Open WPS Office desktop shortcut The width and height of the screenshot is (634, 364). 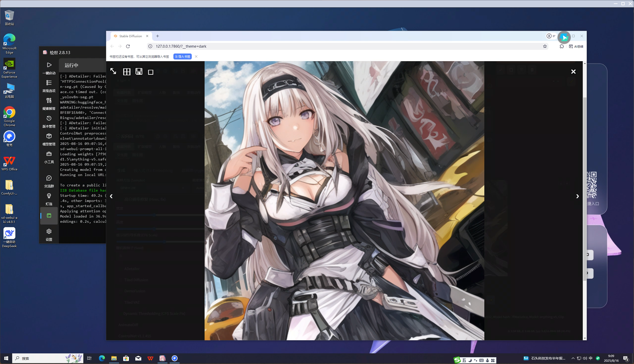[x=9, y=164]
